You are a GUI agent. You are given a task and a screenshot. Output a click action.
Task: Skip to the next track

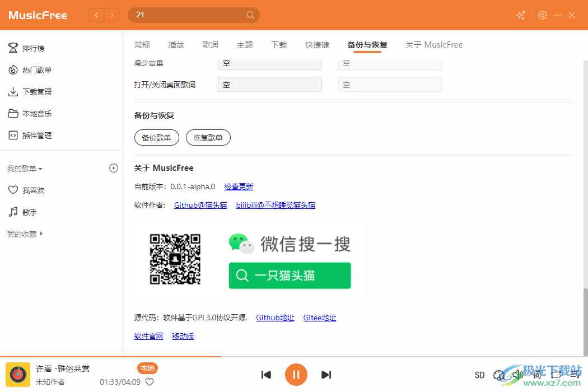click(x=326, y=375)
